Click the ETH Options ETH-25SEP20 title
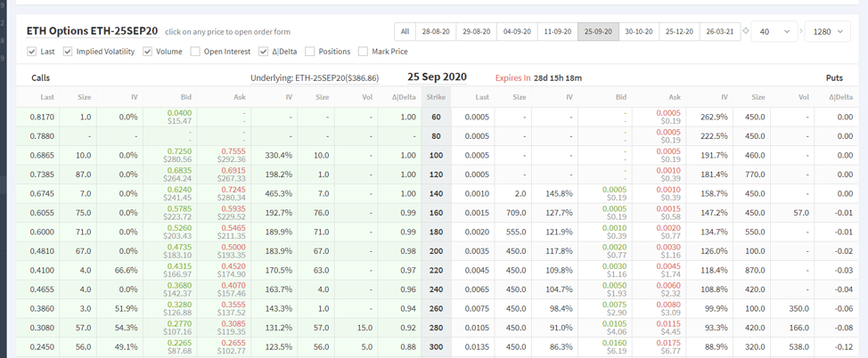The width and height of the screenshot is (868, 358). [x=92, y=30]
